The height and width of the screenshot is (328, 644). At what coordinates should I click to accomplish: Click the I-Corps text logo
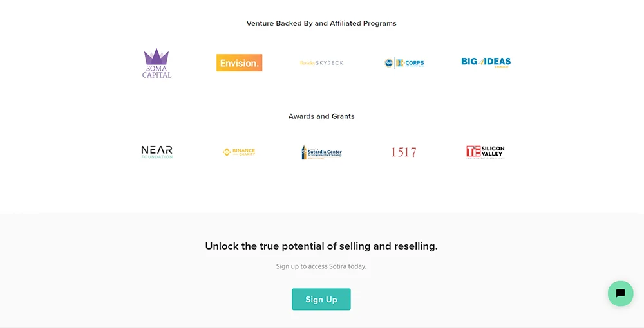(410, 63)
